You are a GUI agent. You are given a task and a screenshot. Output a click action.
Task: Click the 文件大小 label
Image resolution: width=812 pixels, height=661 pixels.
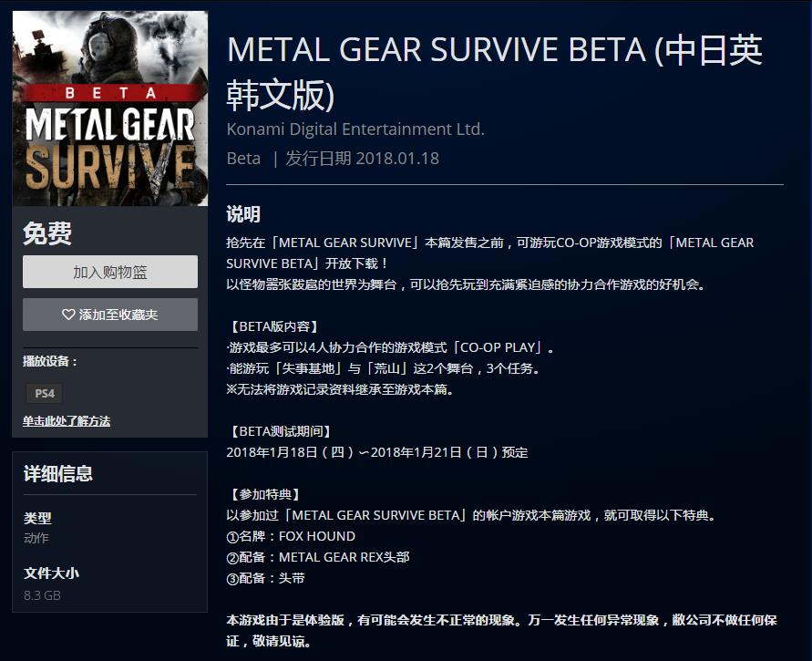coord(51,573)
